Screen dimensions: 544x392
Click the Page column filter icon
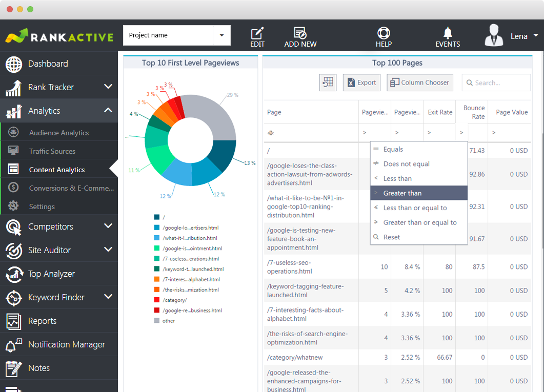pos(271,133)
